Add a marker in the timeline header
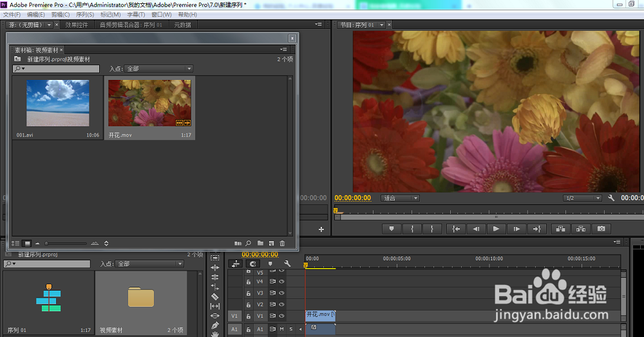This screenshot has width=644, height=337. [270, 264]
